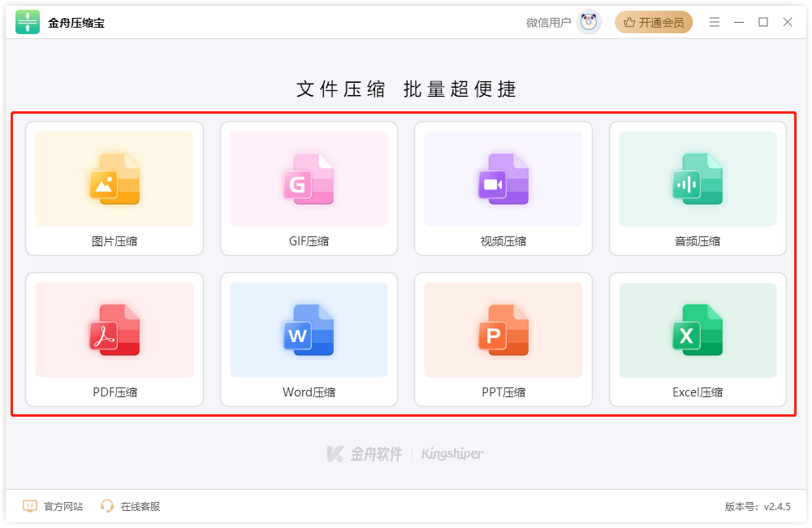This screenshot has height=528, width=812.
Task: Open the PDF压缩 red Acrobat icon
Action: click(114, 330)
